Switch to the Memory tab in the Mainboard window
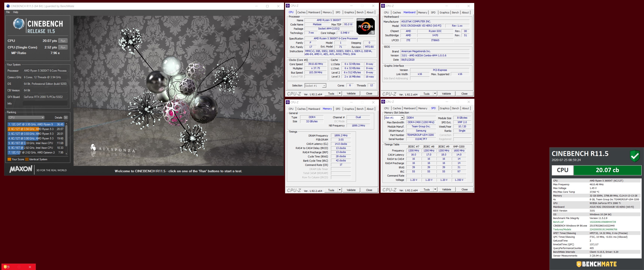Screen dimensions: 644x270 coord(422,13)
